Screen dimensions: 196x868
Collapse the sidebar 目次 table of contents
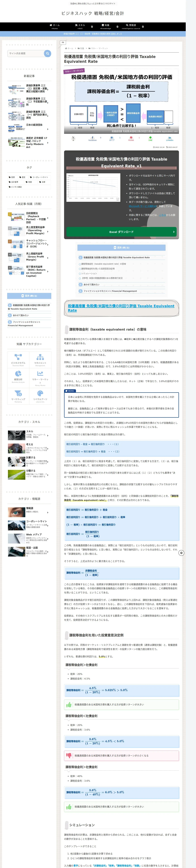coord(29,296)
